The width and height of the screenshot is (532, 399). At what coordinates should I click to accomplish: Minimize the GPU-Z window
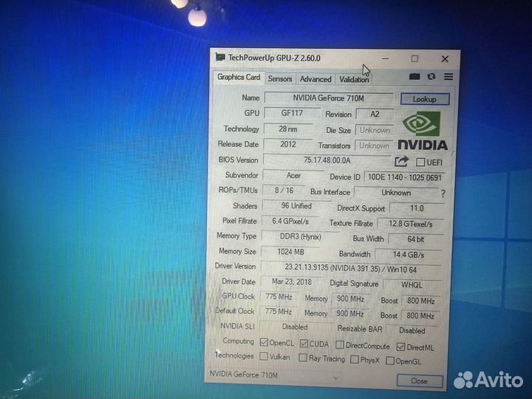point(385,58)
